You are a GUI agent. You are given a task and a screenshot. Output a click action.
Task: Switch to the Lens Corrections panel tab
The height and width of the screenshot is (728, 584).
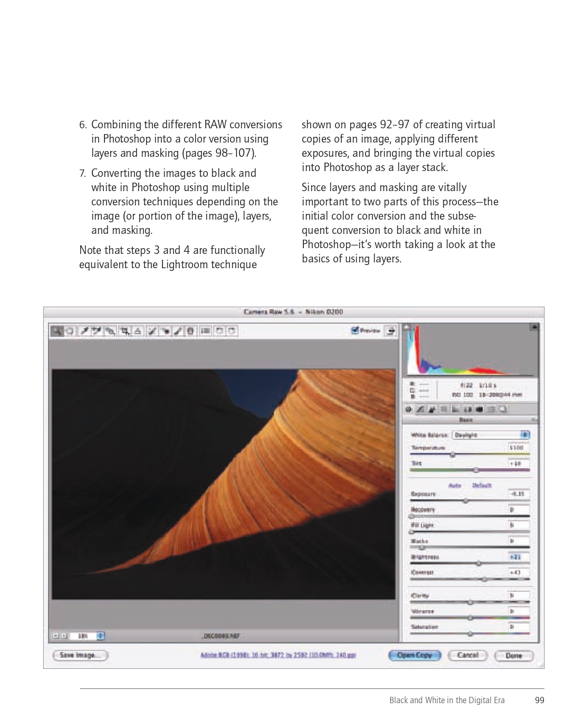click(x=468, y=409)
